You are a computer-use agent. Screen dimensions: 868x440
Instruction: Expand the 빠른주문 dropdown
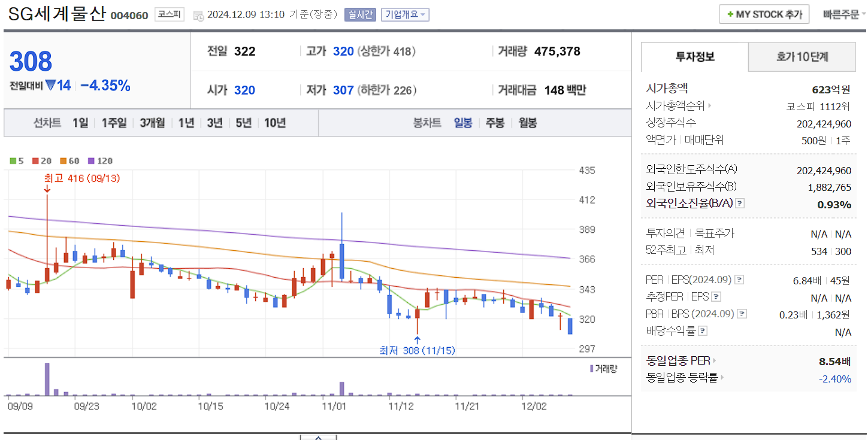[841, 14]
